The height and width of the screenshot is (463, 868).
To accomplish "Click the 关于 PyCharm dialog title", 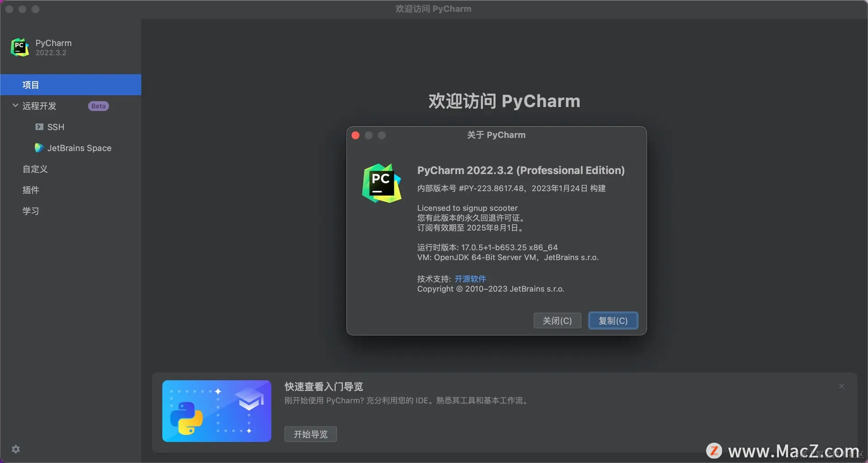I will click(x=496, y=135).
